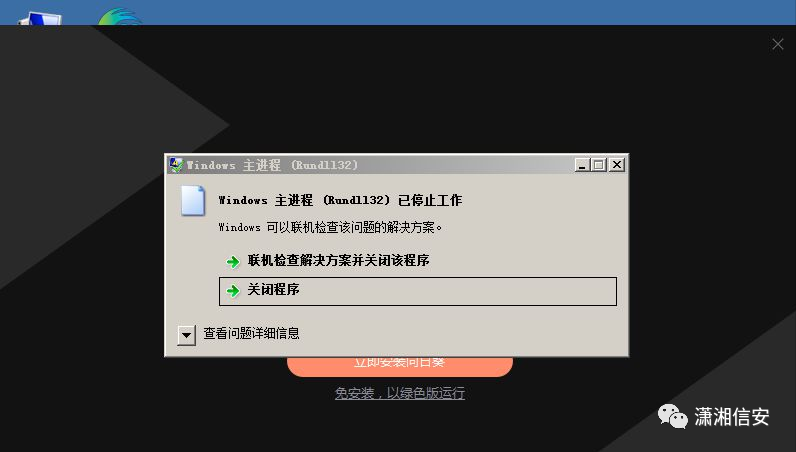Click the 查看问题详细信息 label
The image size is (796, 452).
(x=251, y=333)
